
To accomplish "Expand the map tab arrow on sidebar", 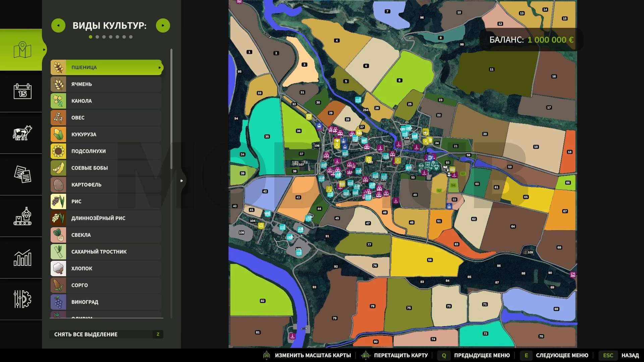I will point(44,50).
